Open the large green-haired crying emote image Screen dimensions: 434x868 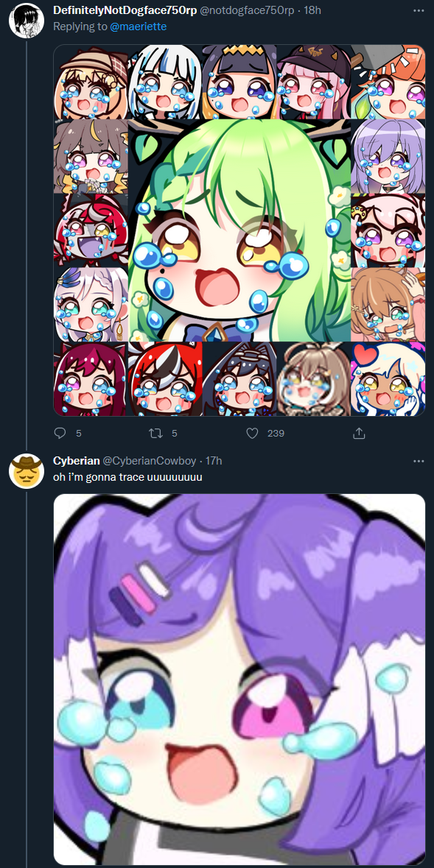point(239,230)
